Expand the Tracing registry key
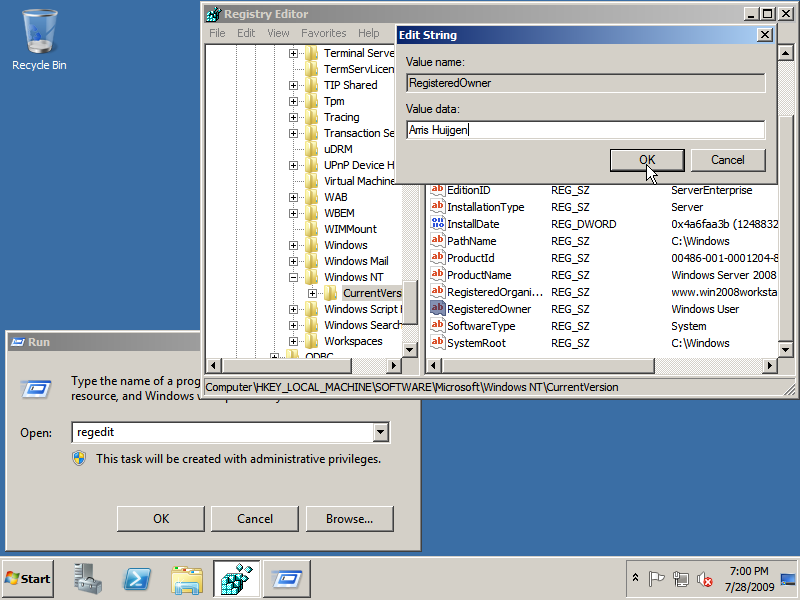Viewport: 800px width, 600px height. click(293, 117)
